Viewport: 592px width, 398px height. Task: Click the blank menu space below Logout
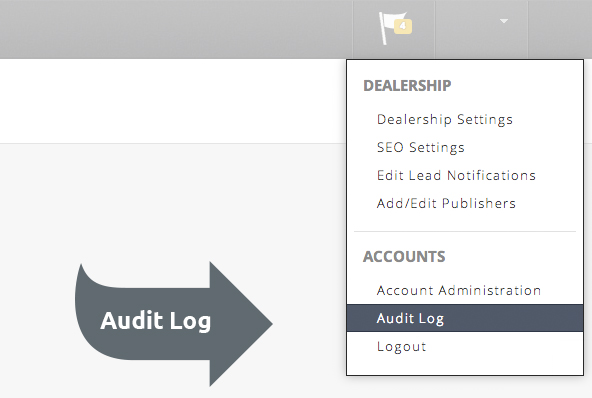[465, 365]
